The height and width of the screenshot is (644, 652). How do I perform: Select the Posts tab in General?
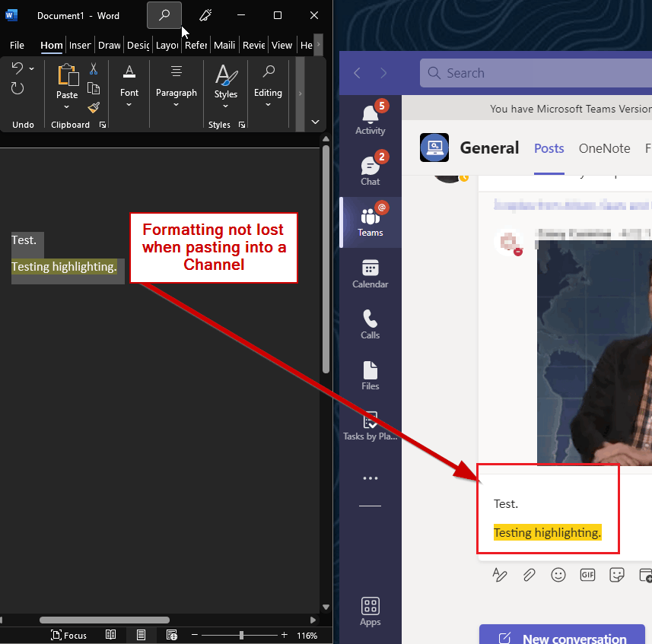click(549, 148)
